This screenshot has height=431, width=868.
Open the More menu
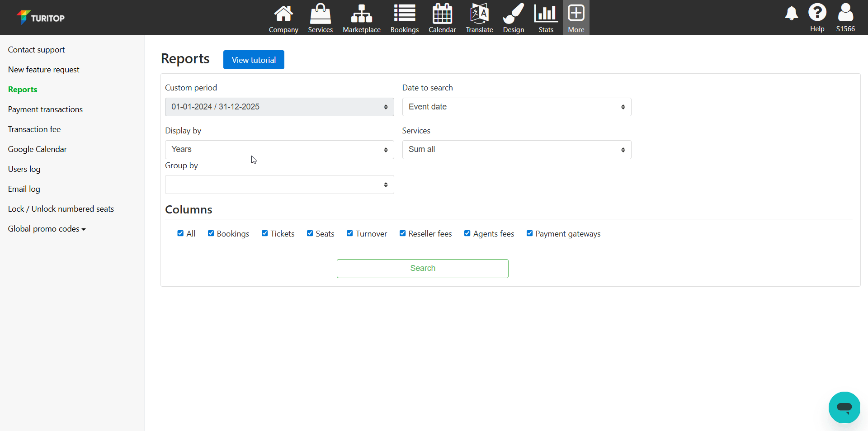576,17
